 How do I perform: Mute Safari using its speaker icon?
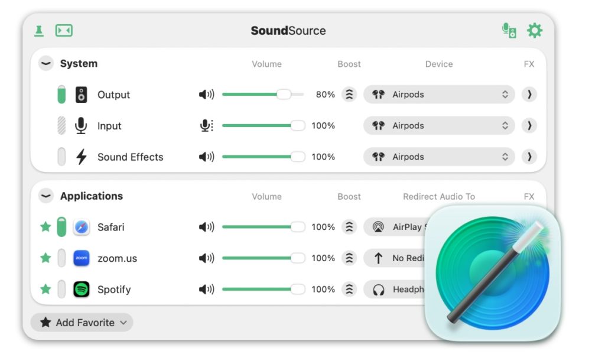206,227
